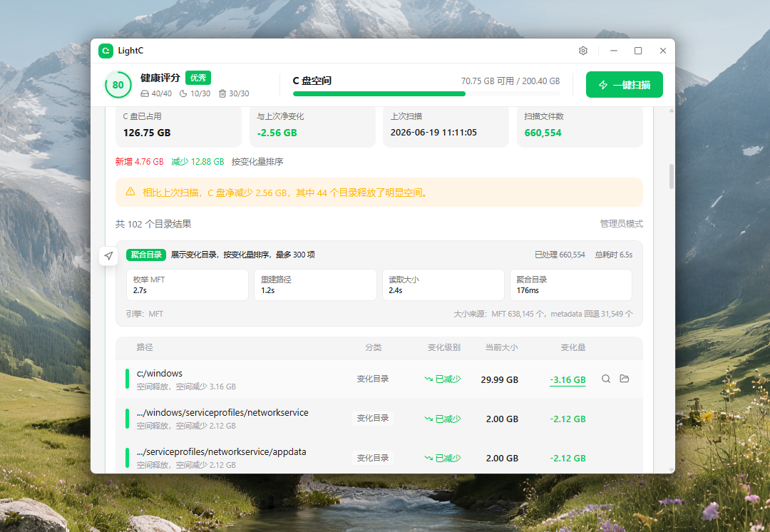Inspect c:/windows with the magnifier icon
The height and width of the screenshot is (532, 770).
tap(606, 379)
